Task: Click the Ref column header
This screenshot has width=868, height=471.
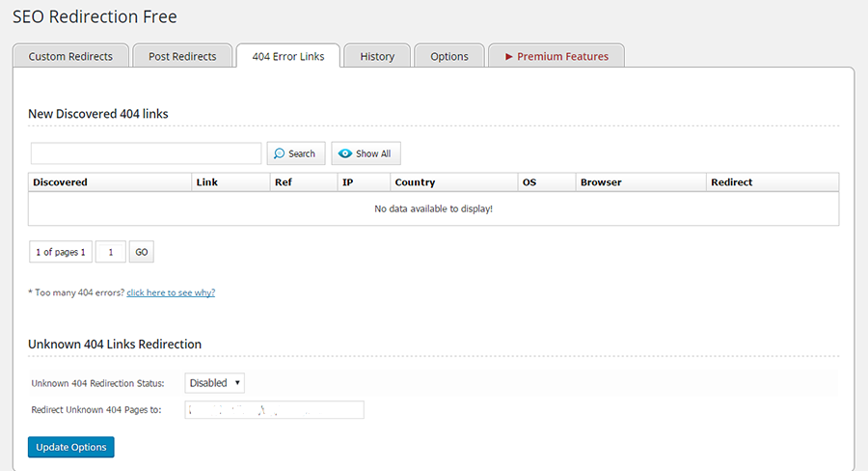Action: 304,182
